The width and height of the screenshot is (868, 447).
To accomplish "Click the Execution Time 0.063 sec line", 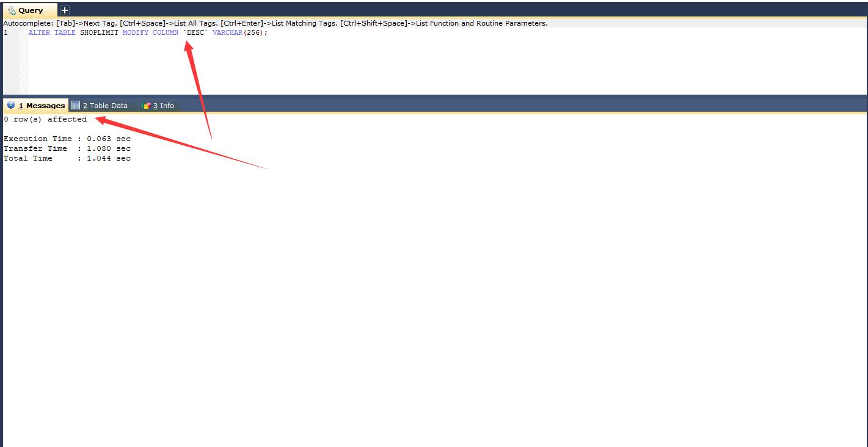I will click(x=67, y=139).
